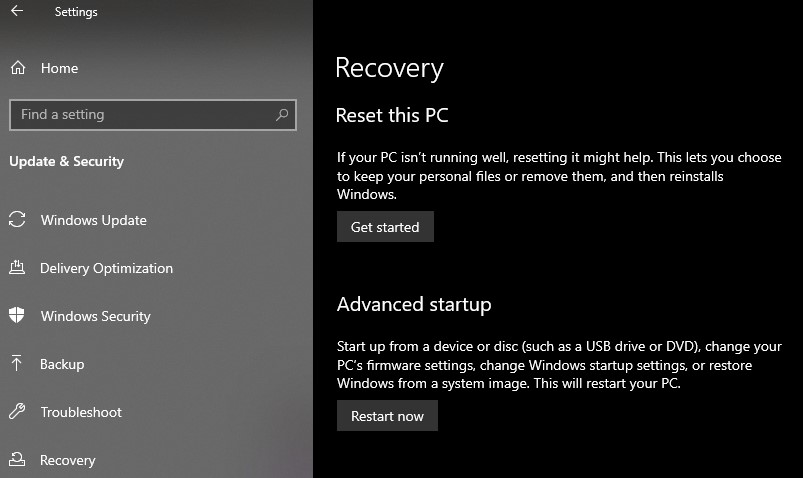Select the Delivery Optimization text label
Image resolution: width=803 pixels, height=478 pixels.
click(106, 268)
